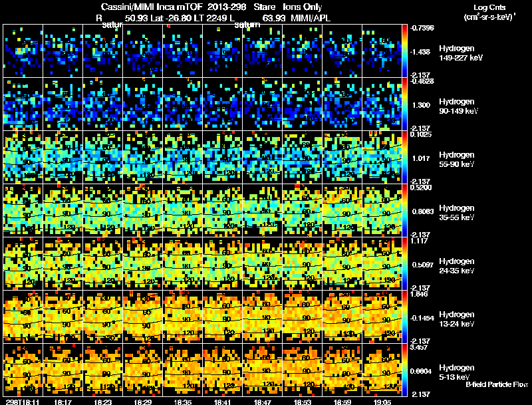Click the '18:53' time axis label
Image resolution: width=532 pixels, height=405 pixels.
click(303, 402)
